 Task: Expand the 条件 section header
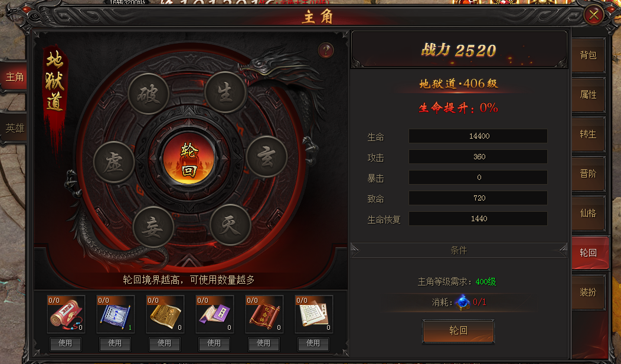pyautogui.click(x=459, y=250)
